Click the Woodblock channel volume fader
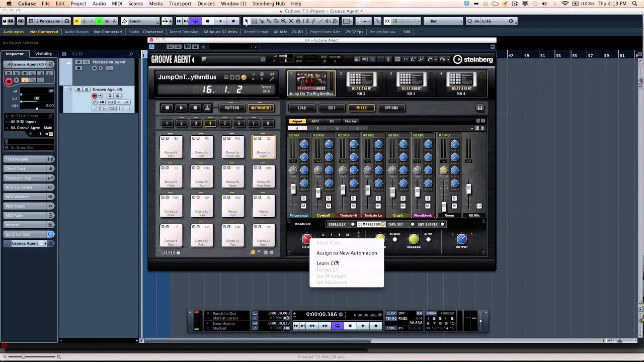644x362 pixels. (x=417, y=192)
